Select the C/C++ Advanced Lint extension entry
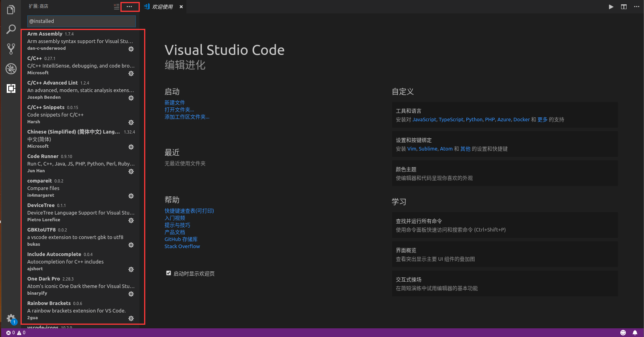Viewport: 644px width, 337px height. [x=81, y=90]
